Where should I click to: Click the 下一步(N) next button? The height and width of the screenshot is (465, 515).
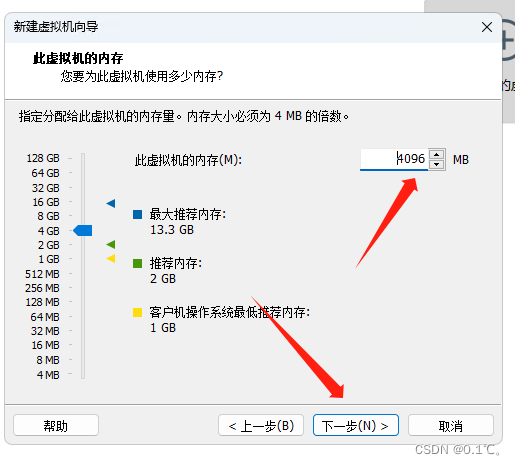tap(356, 425)
